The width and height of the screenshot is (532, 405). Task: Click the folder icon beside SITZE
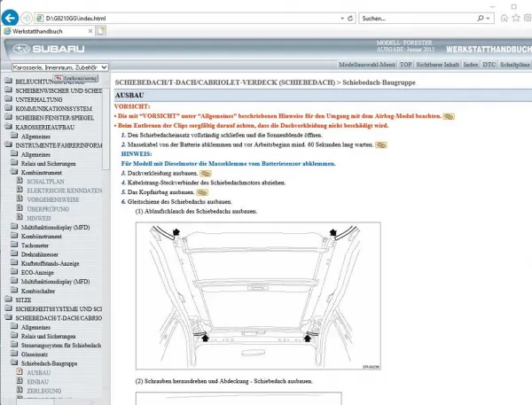(x=10, y=300)
